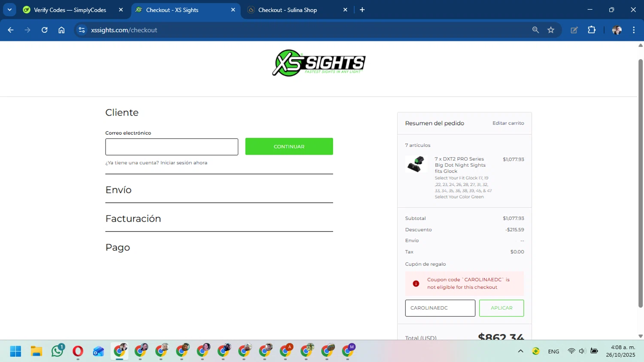Click the page vertical scrollbar
The height and width of the screenshot is (362, 644).
coord(641,183)
